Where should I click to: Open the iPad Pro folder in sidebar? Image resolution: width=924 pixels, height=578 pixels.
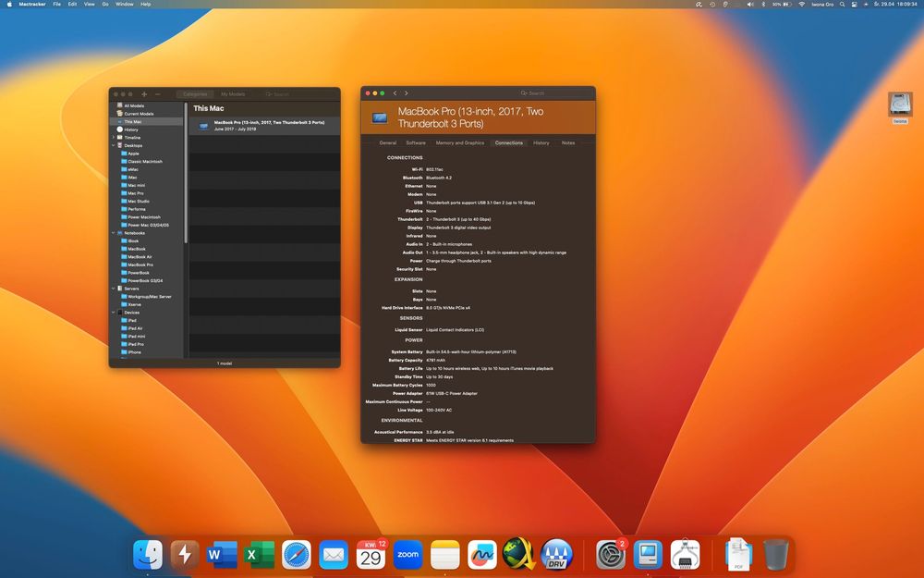pyautogui.click(x=135, y=344)
